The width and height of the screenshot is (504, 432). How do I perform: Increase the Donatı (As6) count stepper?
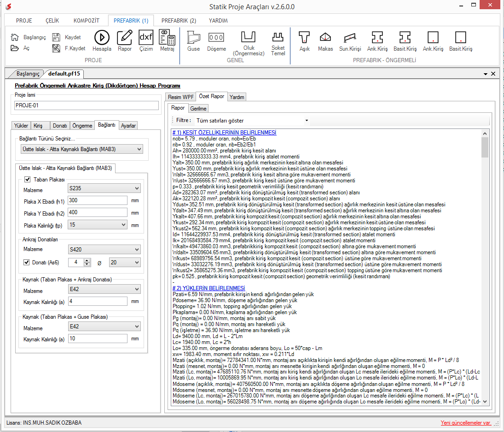(87, 260)
